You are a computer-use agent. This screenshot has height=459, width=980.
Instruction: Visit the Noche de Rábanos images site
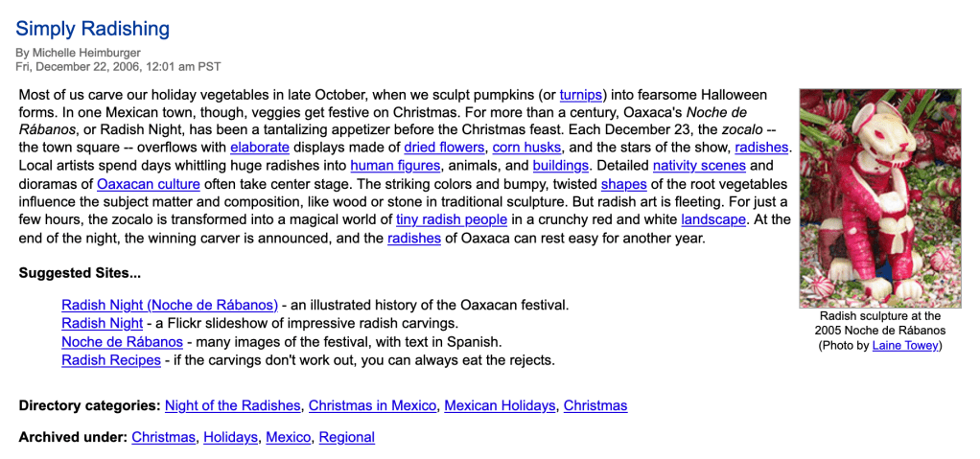pos(122,342)
